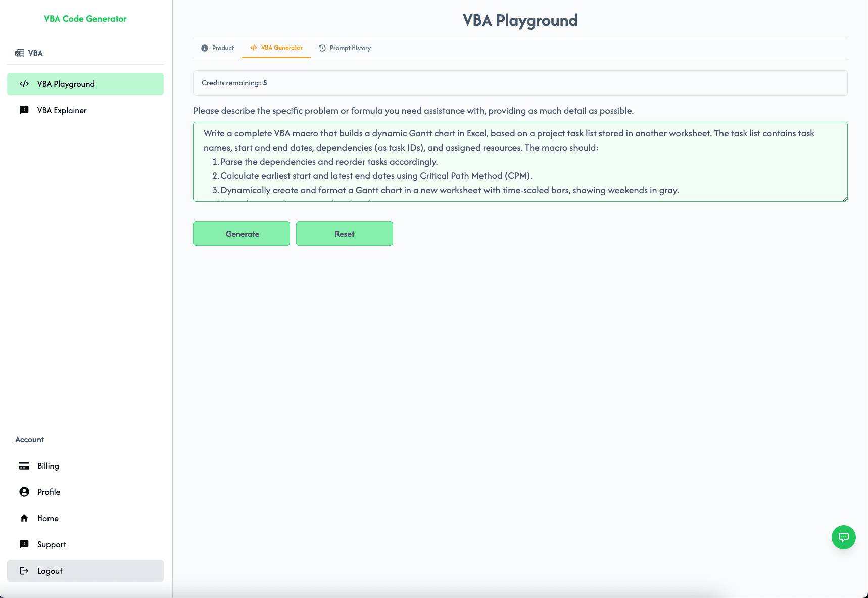Click the VBA Code Generator logo link
Screen dimensions: 868x598
pos(85,19)
